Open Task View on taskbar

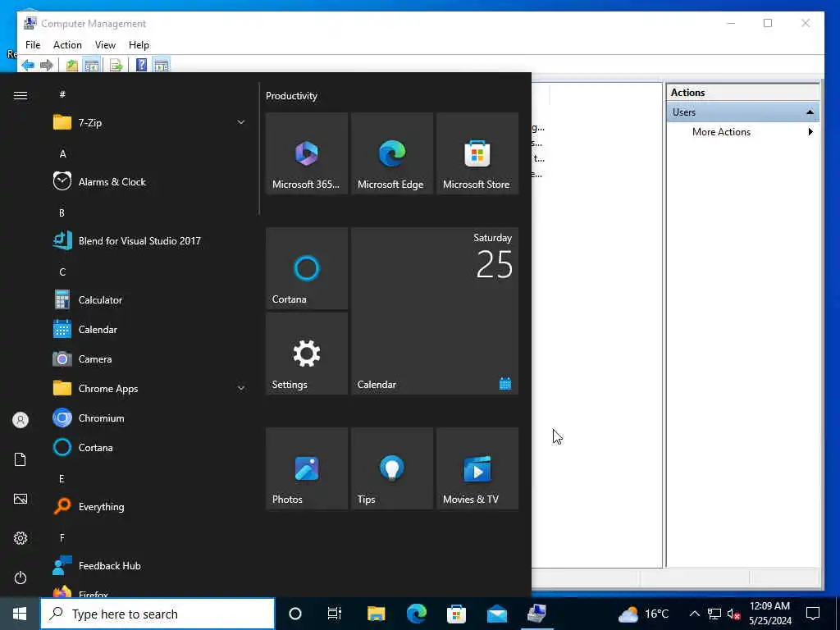click(335, 614)
